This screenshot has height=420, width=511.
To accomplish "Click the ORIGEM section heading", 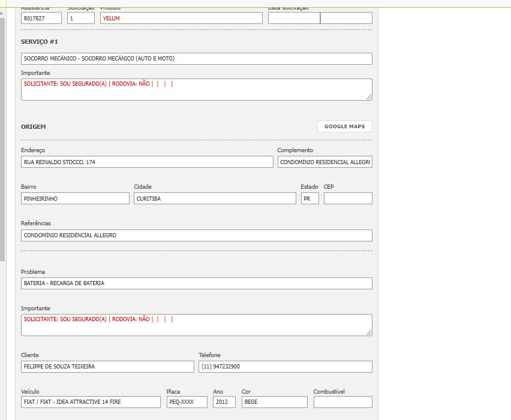I will (33, 126).
